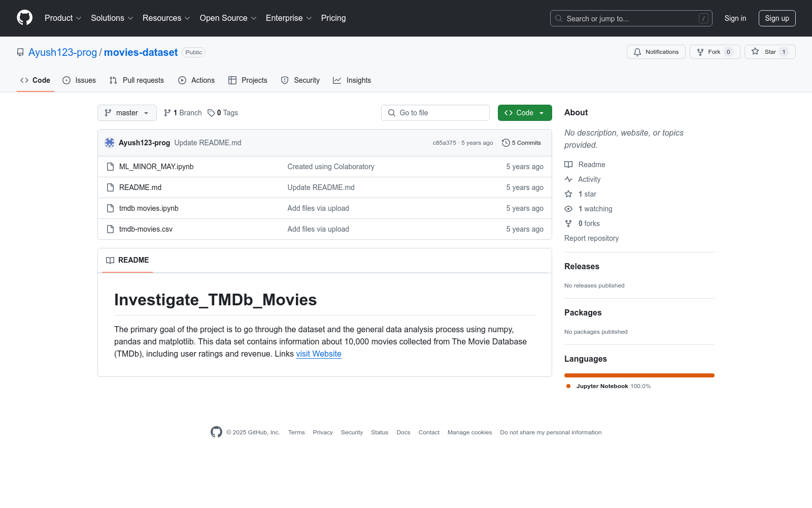Open the master branch dropdown
The image size is (812, 508).
click(127, 113)
